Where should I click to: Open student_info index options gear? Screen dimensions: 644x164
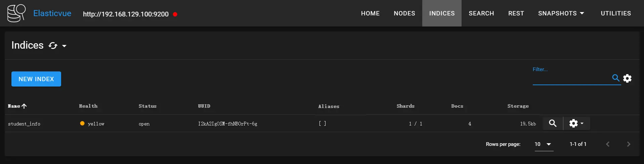576,123
